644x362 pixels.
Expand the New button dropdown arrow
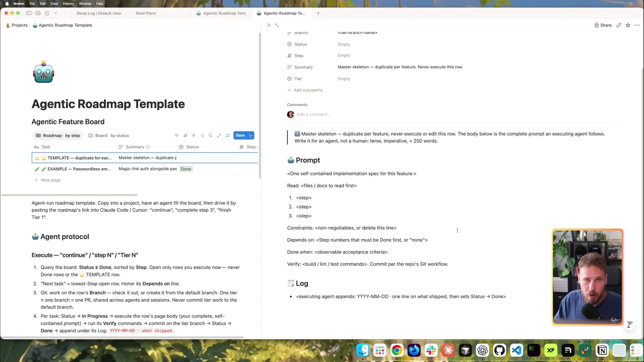(x=251, y=136)
